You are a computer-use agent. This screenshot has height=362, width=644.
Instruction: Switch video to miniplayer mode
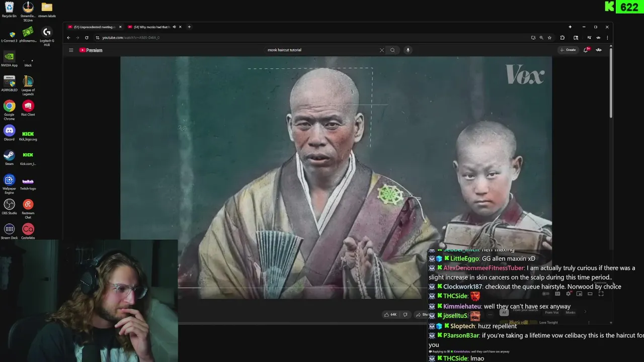click(579, 294)
